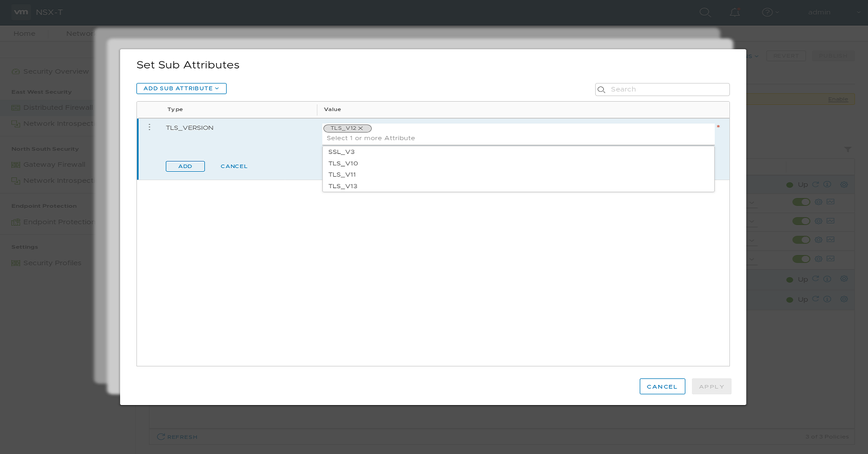Expand the Add Sub Attribute dropdown
Image resolution: width=868 pixels, height=454 pixels.
(181, 89)
